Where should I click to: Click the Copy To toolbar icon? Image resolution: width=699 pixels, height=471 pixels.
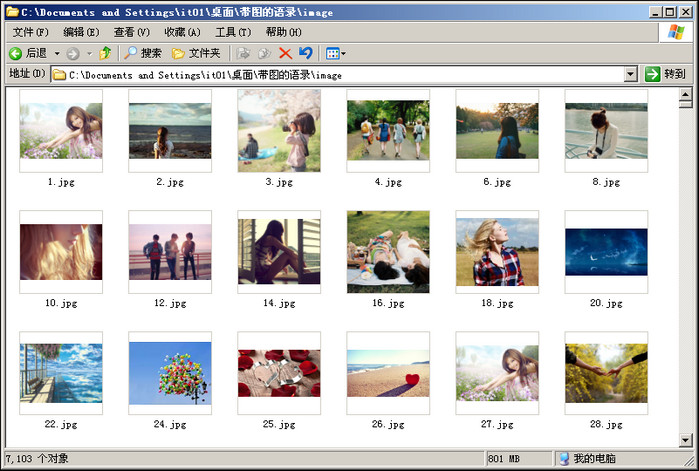pyautogui.click(x=264, y=54)
